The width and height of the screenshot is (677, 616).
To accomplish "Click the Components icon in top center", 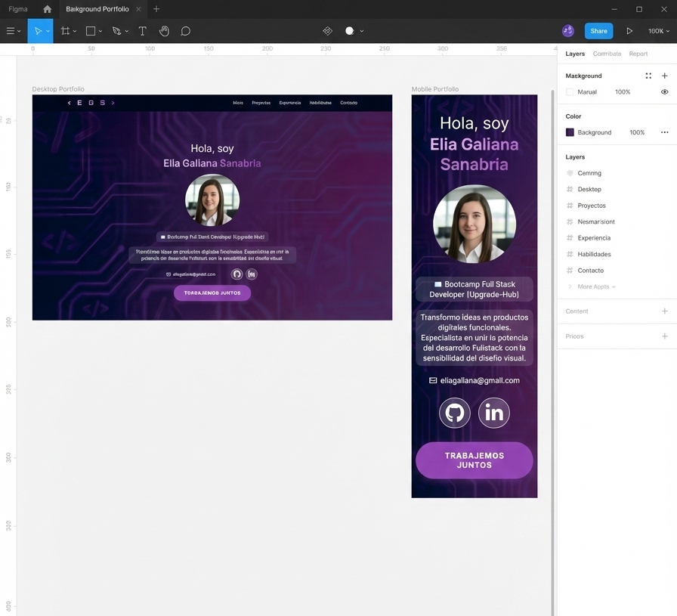I will (327, 31).
